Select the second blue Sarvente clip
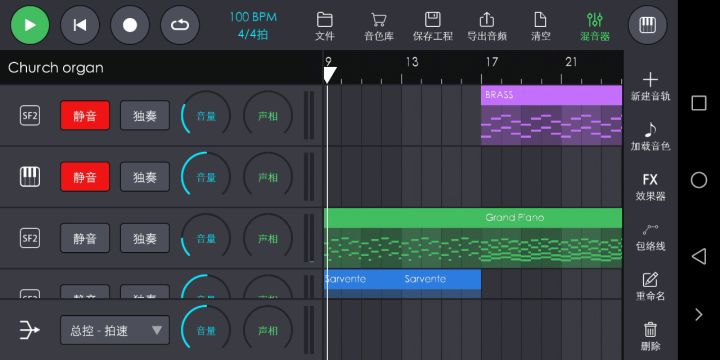720x360 pixels. pyautogui.click(x=442, y=283)
